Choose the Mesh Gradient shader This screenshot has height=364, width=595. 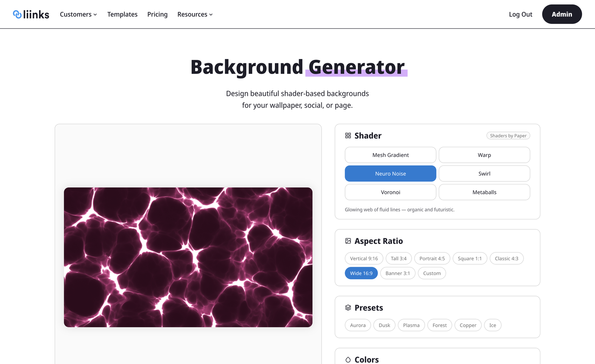tap(390, 155)
